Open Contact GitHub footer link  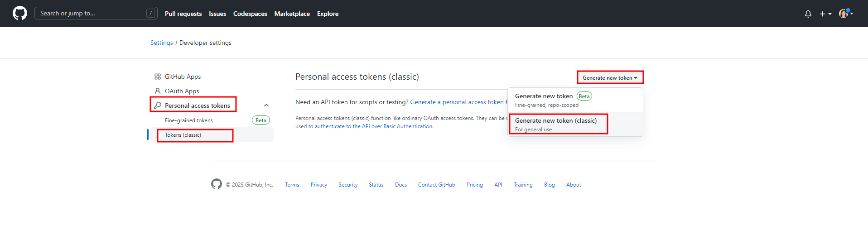(x=437, y=185)
